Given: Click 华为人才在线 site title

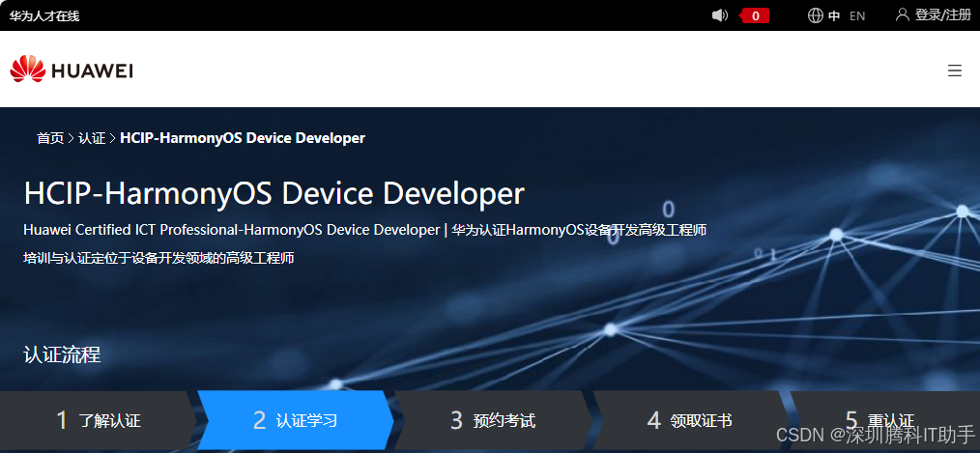Looking at the screenshot, I should click(44, 16).
